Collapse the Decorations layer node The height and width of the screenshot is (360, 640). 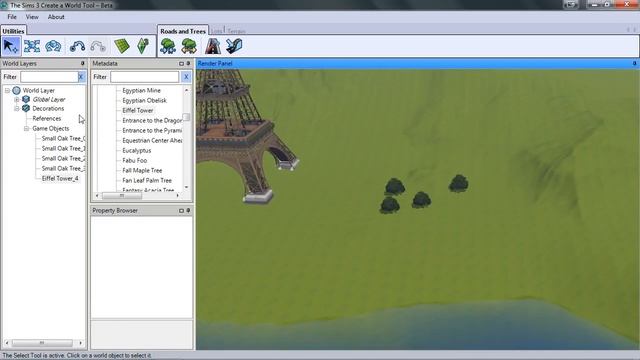click(x=17, y=109)
